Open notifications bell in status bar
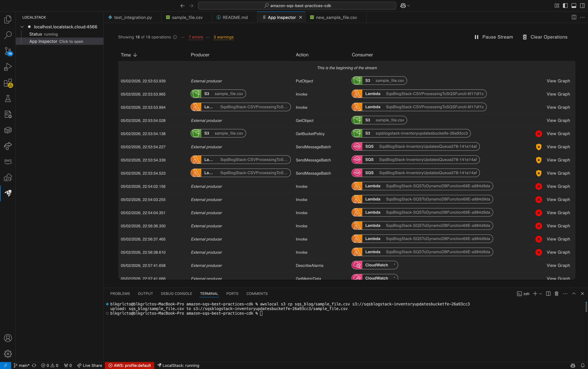This screenshot has height=369, width=588. [x=583, y=365]
